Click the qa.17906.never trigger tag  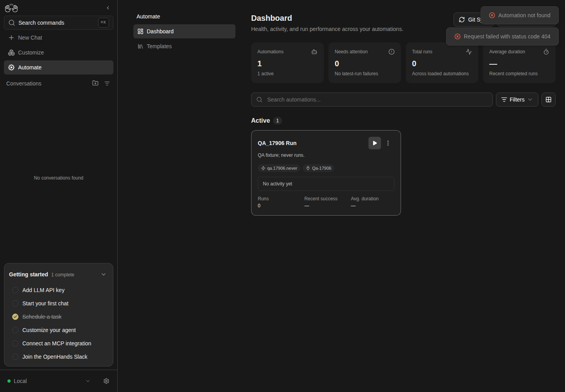click(279, 168)
